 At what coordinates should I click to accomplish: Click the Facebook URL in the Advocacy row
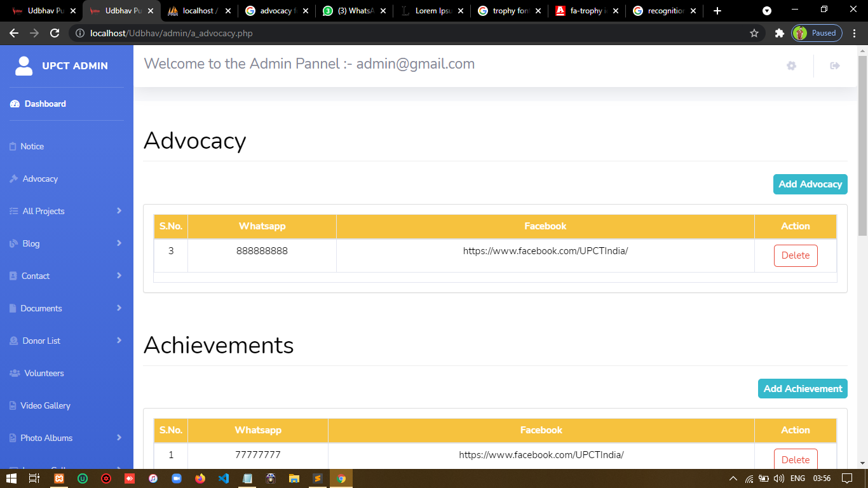point(545,251)
